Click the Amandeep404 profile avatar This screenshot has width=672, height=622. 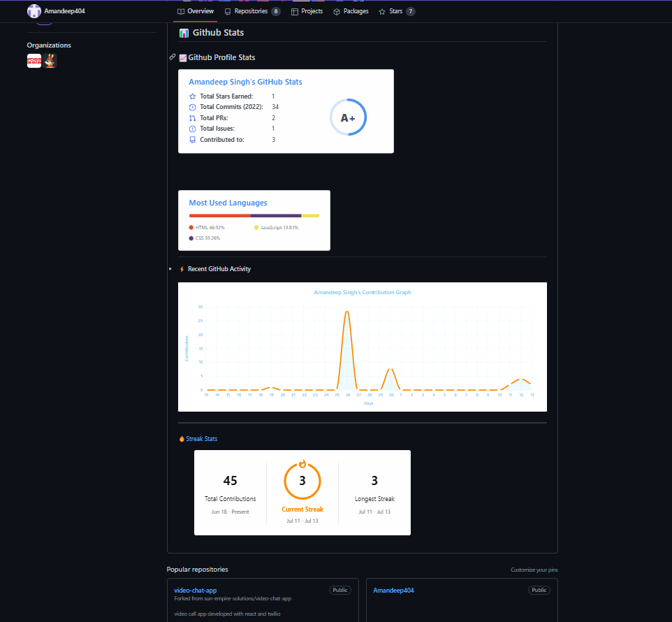(x=34, y=11)
